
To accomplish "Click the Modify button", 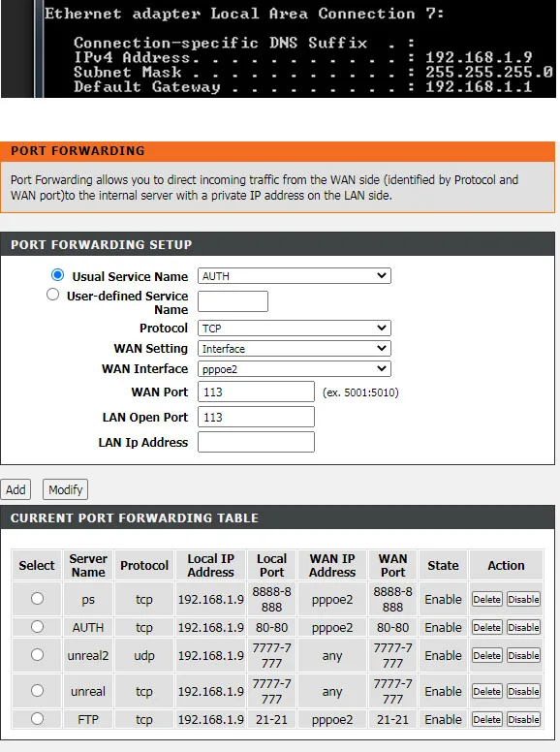I will point(65,489).
